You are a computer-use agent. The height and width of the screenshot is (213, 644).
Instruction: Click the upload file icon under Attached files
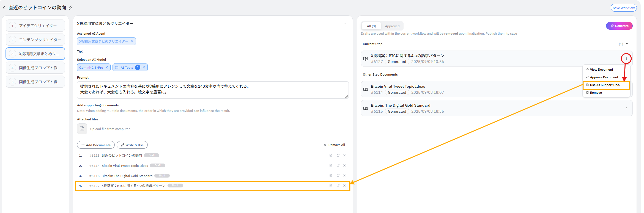[82, 129]
